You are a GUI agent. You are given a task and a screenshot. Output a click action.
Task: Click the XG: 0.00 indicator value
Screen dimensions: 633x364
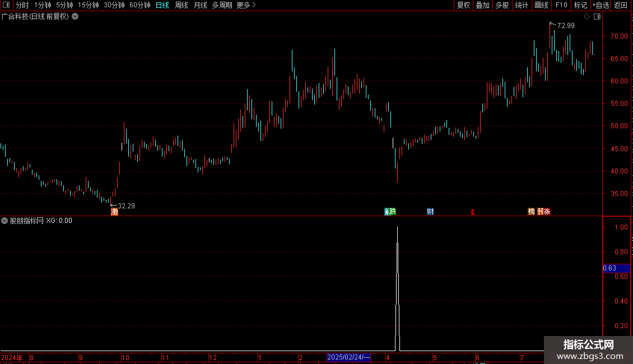pyautogui.click(x=59, y=221)
